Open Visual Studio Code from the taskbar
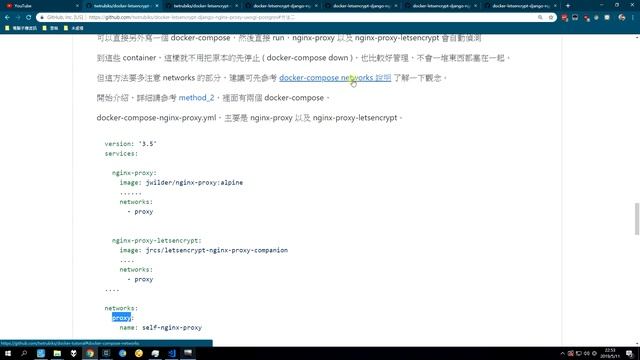640x360 pixels. pos(171,353)
